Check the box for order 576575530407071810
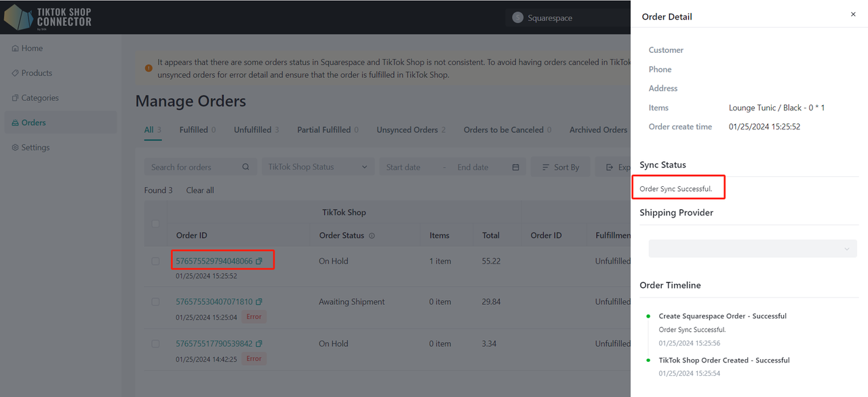The image size is (868, 397). tap(155, 301)
